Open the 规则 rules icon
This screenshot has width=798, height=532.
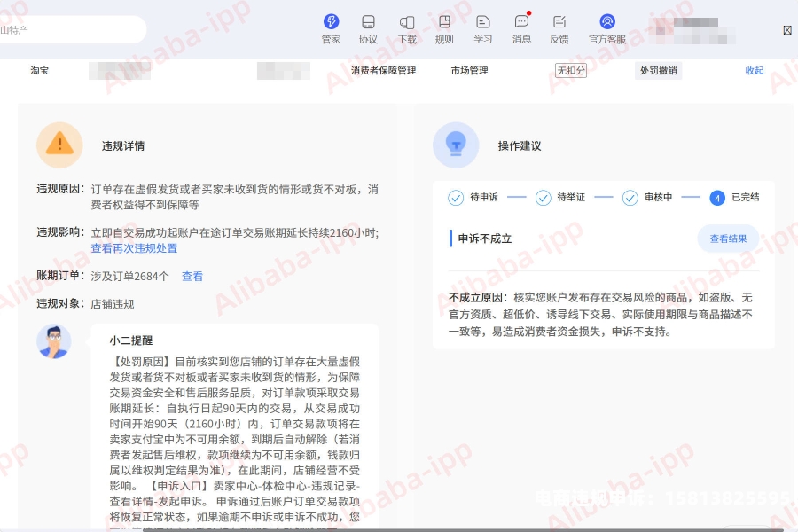(444, 22)
